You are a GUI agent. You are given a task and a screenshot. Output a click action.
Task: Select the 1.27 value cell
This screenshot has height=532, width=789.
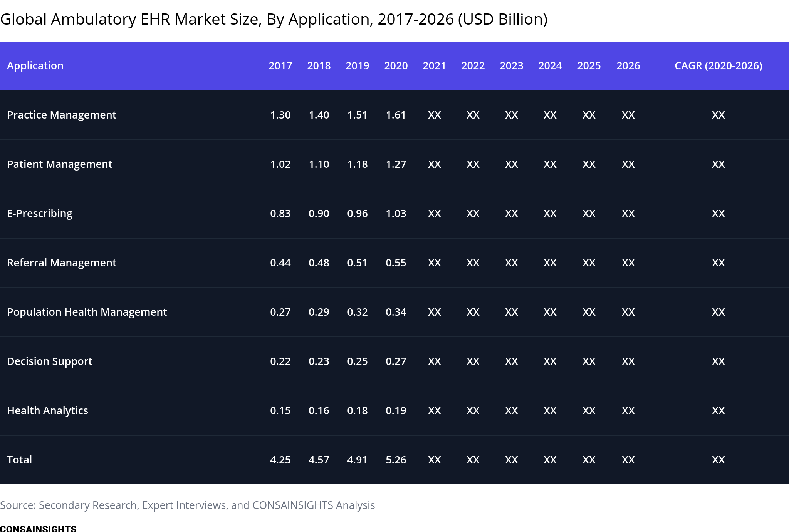tap(396, 164)
